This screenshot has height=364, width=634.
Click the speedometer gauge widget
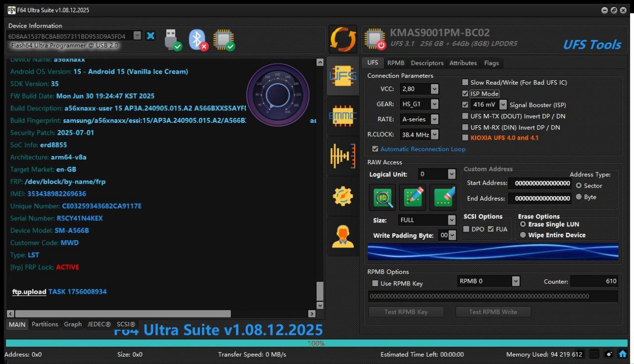277,95
